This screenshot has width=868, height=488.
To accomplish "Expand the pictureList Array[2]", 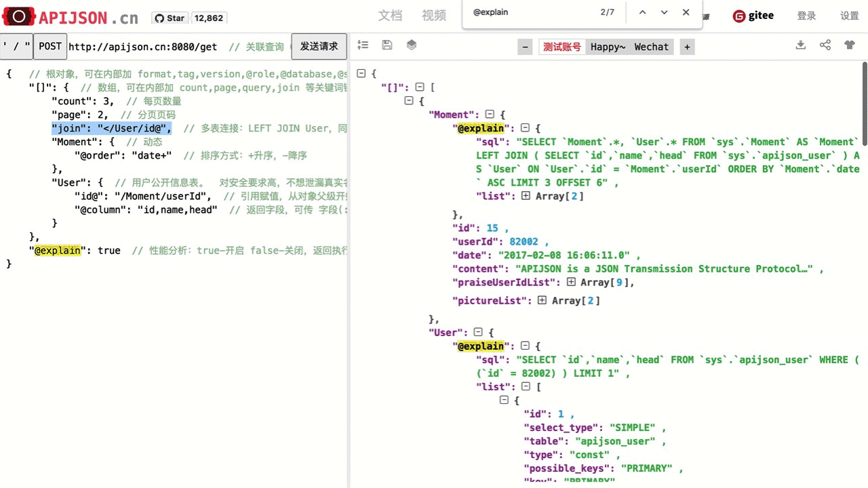I will coord(542,300).
